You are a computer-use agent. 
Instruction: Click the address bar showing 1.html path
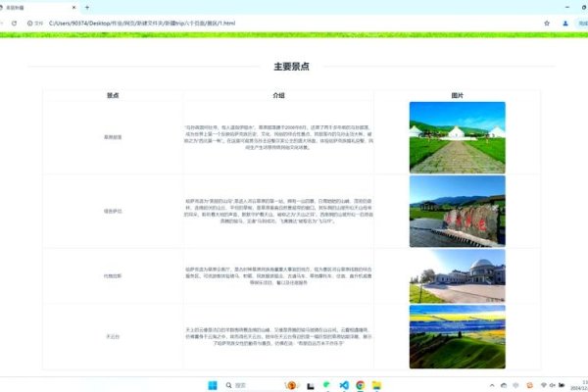pos(142,24)
